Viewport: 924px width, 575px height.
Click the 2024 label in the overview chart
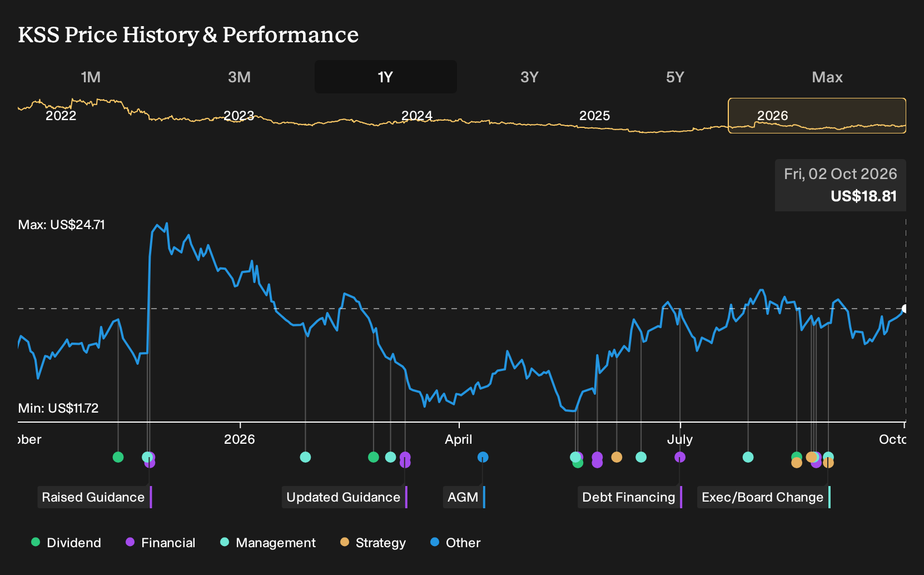click(417, 116)
